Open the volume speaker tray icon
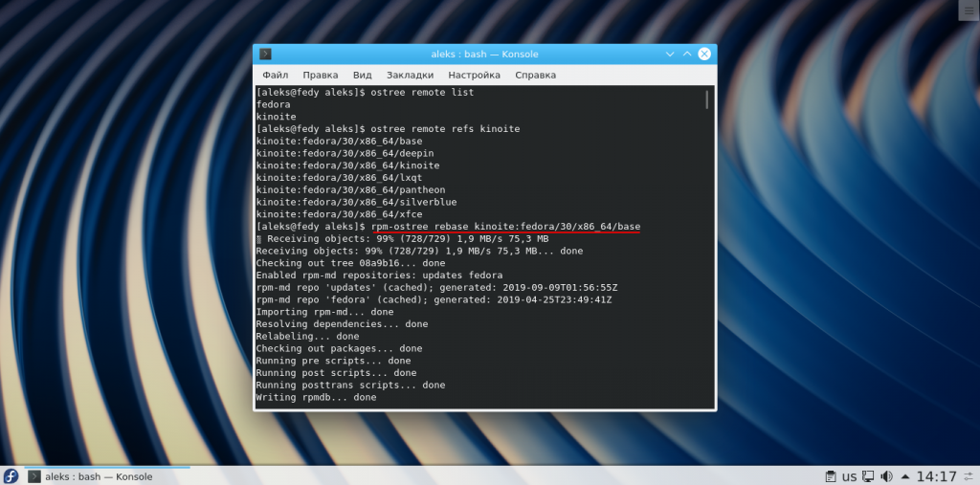 tap(886, 476)
